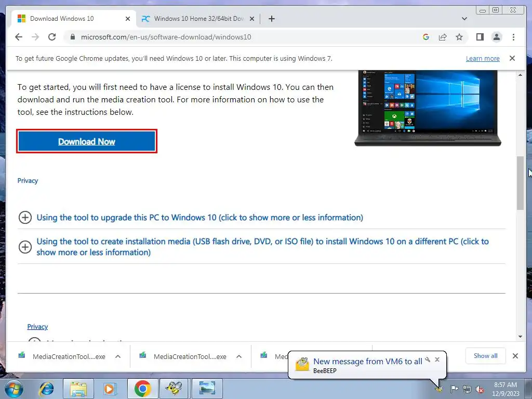This screenshot has width=532, height=399.
Task: Click the BeeBEEP tray icon
Action: tap(439, 389)
